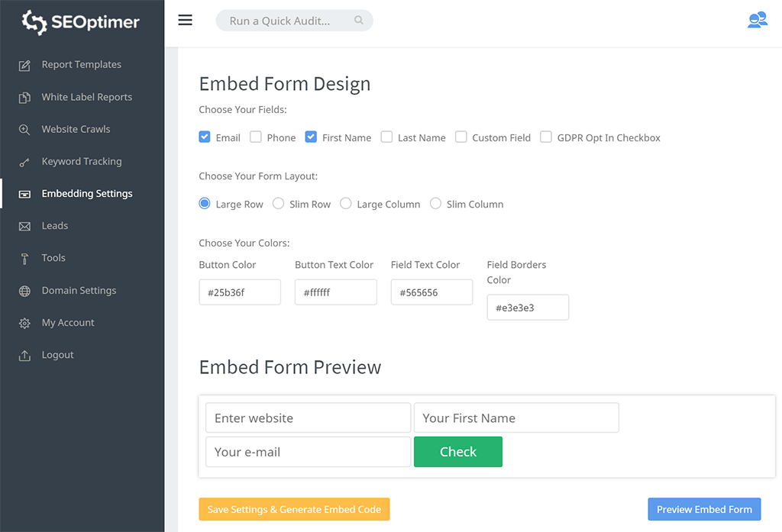The height and width of the screenshot is (532, 782).
Task: Toggle the hamburger menu to collapse sidebar
Action: point(185,21)
